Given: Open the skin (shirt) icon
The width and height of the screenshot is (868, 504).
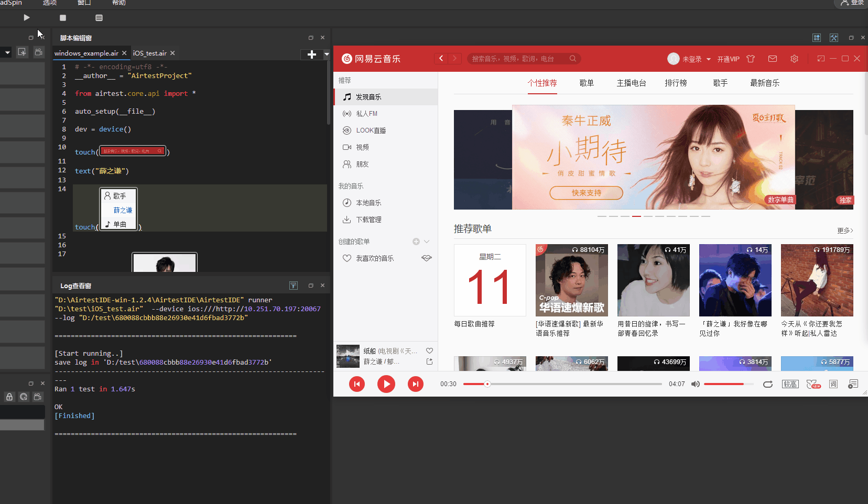Looking at the screenshot, I should click(751, 59).
